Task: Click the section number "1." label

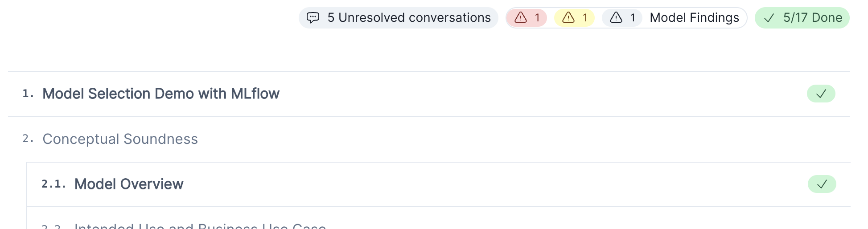Action: tap(28, 94)
